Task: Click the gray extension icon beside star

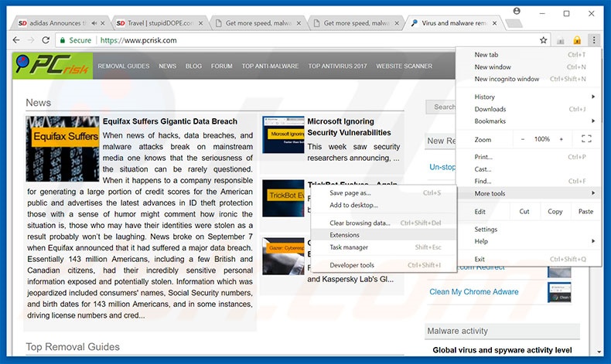Action: pyautogui.click(x=561, y=40)
